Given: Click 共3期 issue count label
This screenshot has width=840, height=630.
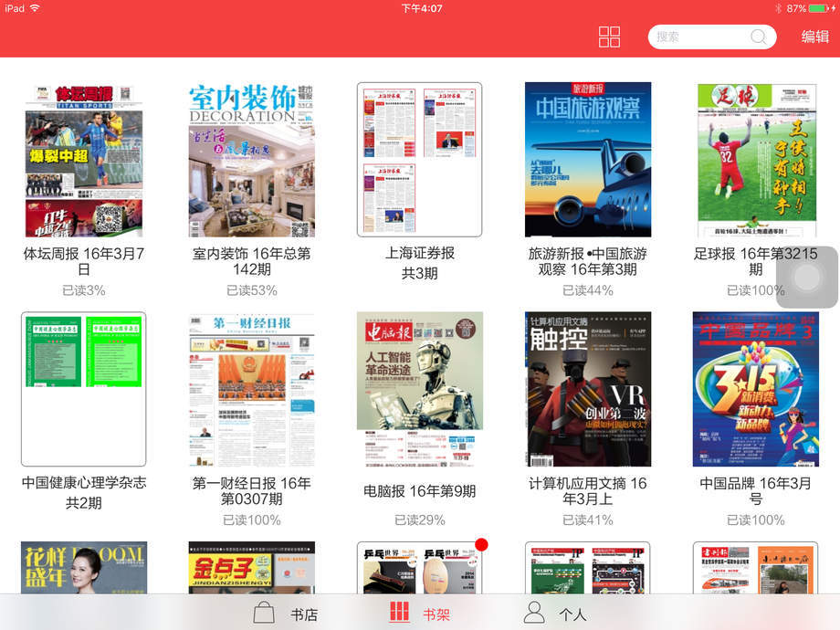Looking at the screenshot, I should 419,273.
